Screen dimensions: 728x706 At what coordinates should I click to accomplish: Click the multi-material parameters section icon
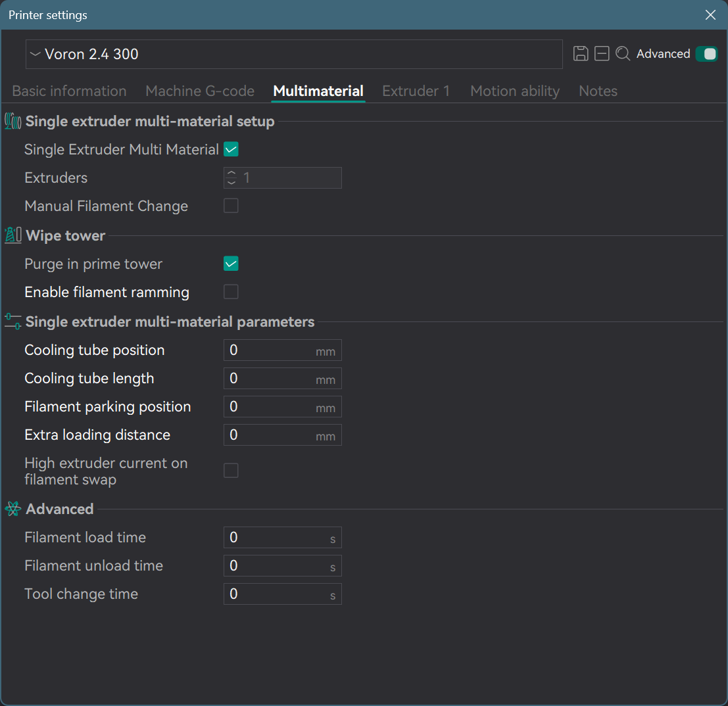pyautogui.click(x=12, y=321)
